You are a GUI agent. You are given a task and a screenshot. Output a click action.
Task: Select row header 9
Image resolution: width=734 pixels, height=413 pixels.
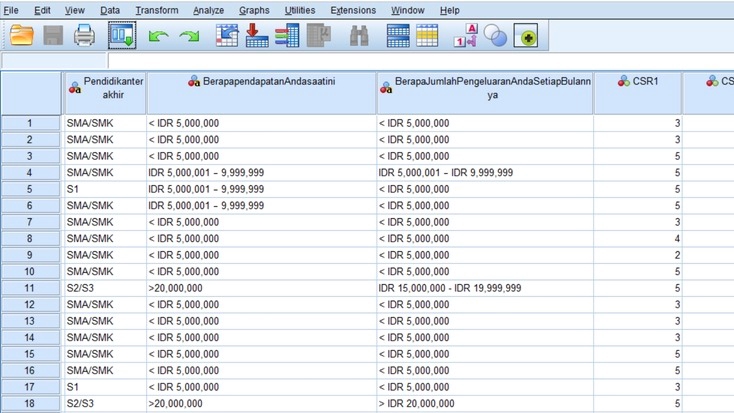click(x=30, y=255)
